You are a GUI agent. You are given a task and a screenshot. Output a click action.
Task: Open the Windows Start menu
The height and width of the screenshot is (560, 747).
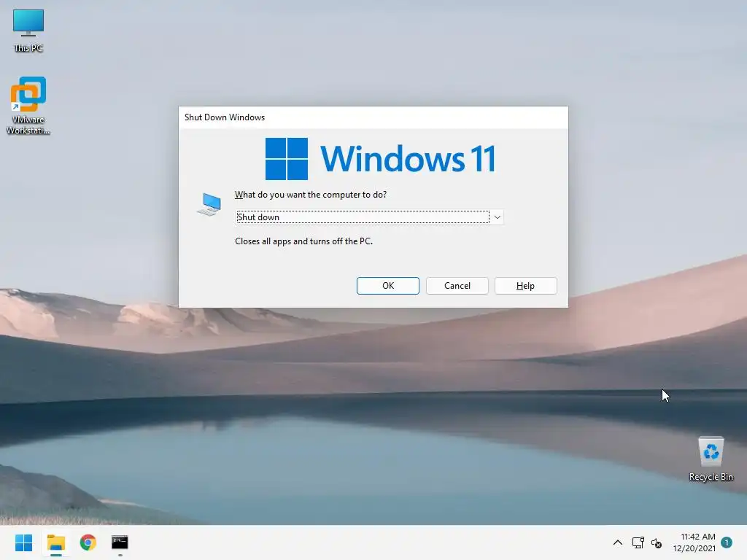[23, 542]
